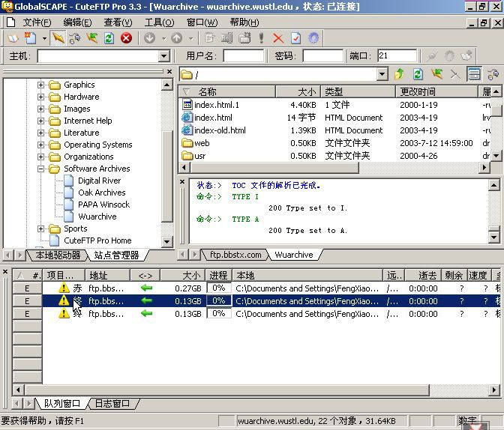
Task: Open the host address dropdown
Action: (164, 56)
